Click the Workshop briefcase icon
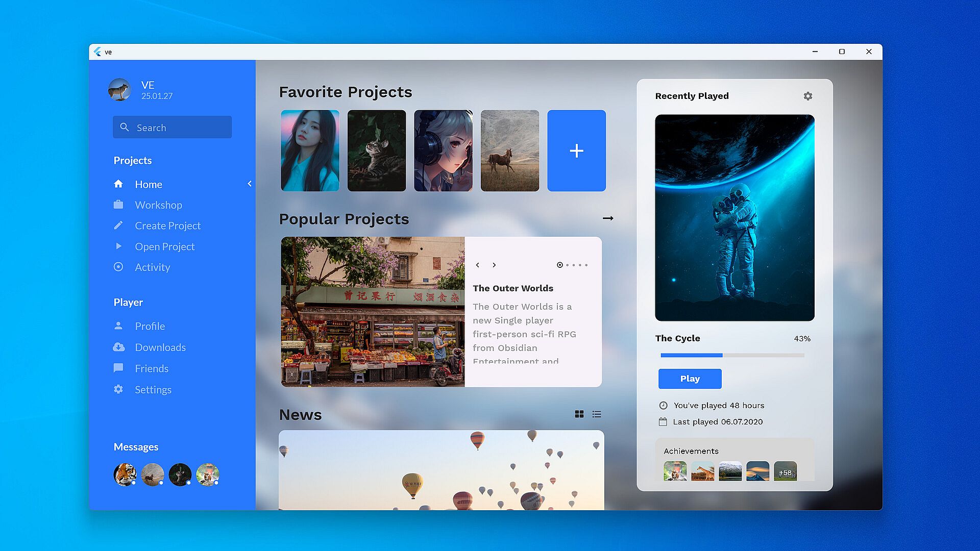980x551 pixels. pos(118,205)
